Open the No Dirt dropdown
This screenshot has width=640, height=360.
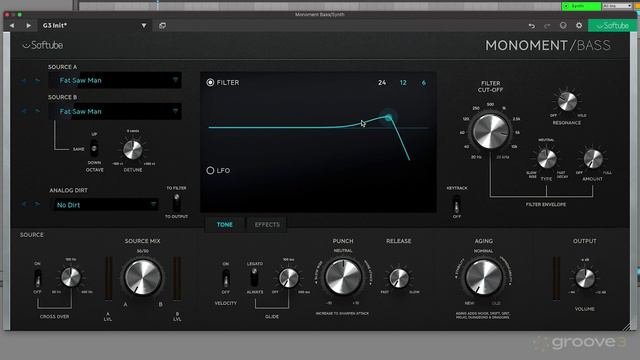104,205
